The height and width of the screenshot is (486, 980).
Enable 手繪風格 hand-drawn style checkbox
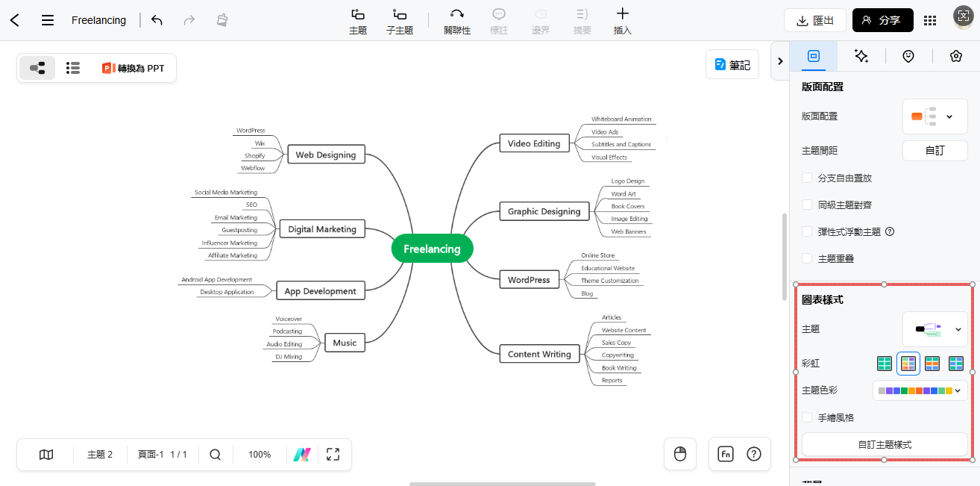(807, 417)
